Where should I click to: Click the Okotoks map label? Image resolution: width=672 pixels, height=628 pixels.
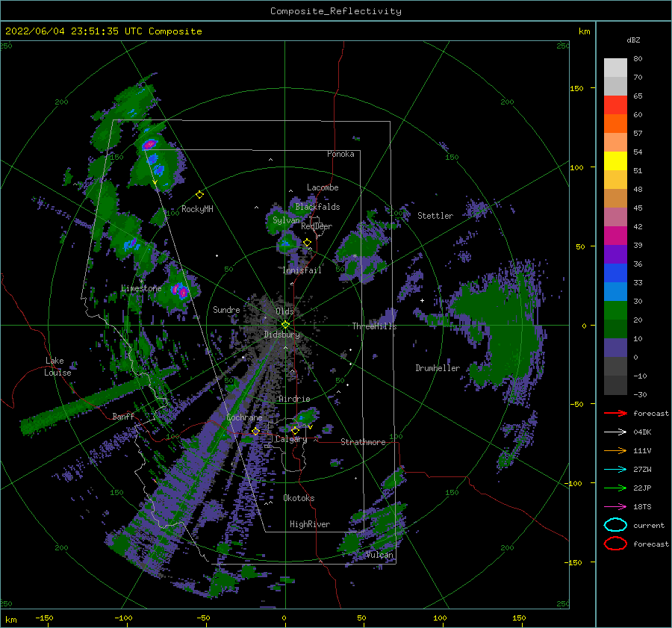click(299, 498)
